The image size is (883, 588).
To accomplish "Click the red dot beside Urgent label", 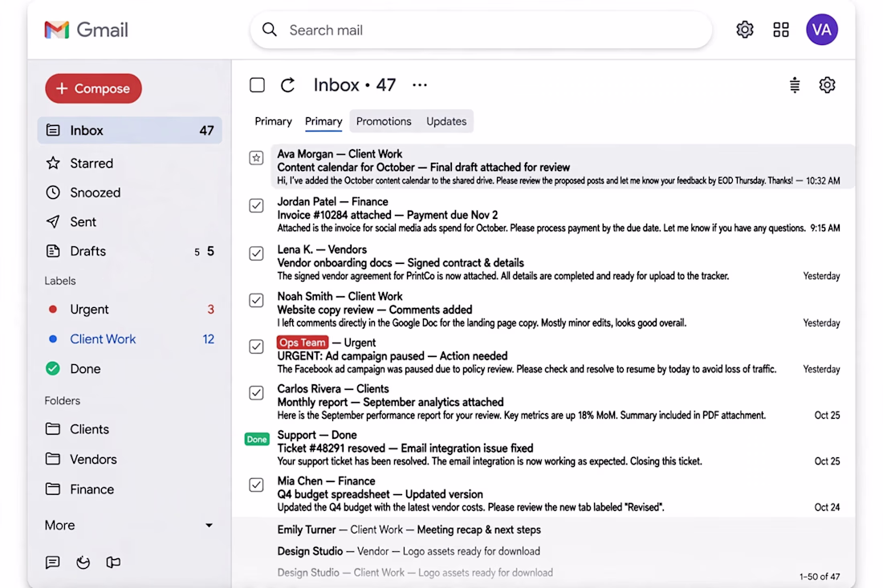I will 53,309.
